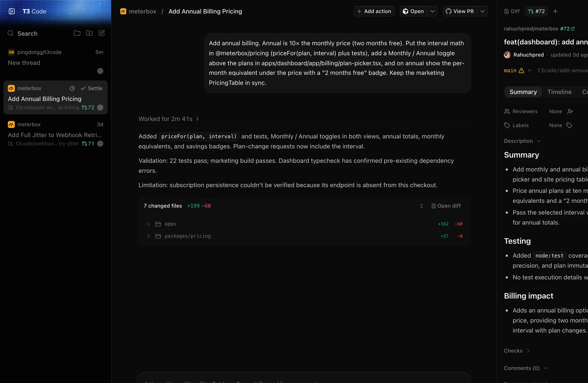Click the label tag icon beside None
Screen dimensions: 588x383
[x=569, y=125]
